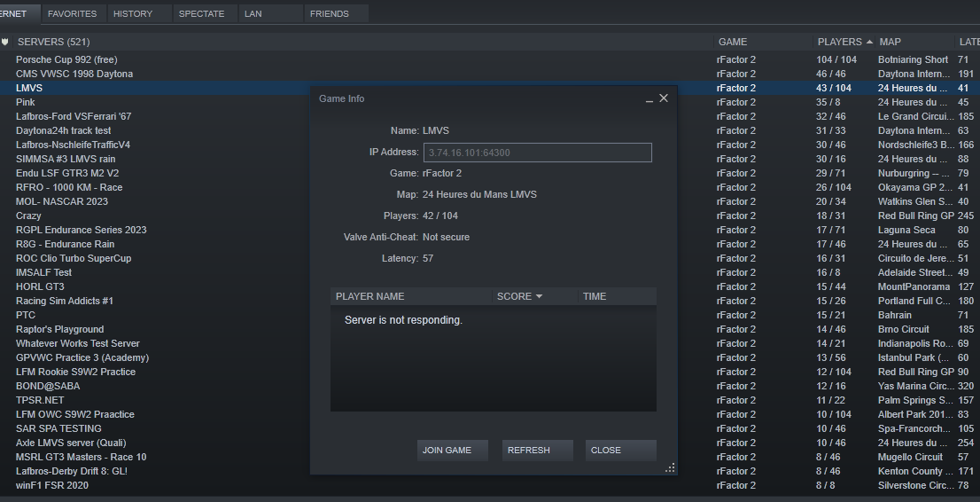
Task: Select the CMS VWSC 1998 Daytona server
Action: (74, 74)
